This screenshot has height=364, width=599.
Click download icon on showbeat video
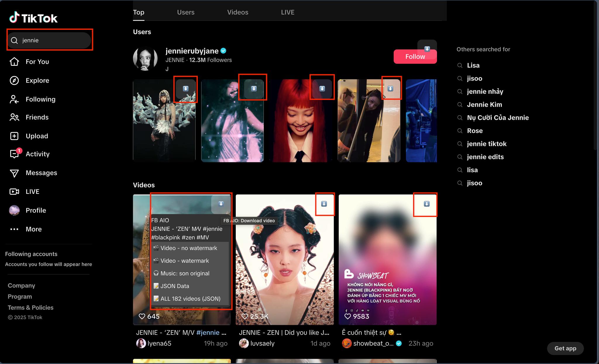pos(427,204)
